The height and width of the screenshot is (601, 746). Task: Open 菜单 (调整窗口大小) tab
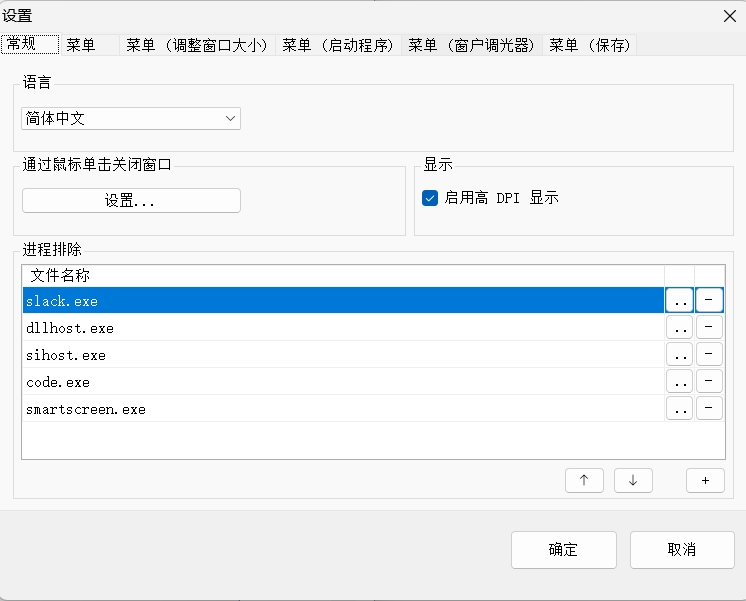(x=197, y=45)
